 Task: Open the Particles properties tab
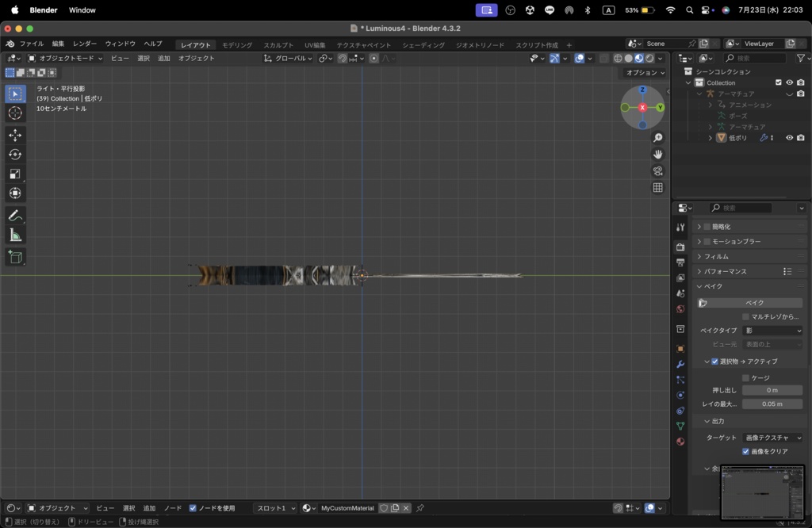[x=680, y=380]
